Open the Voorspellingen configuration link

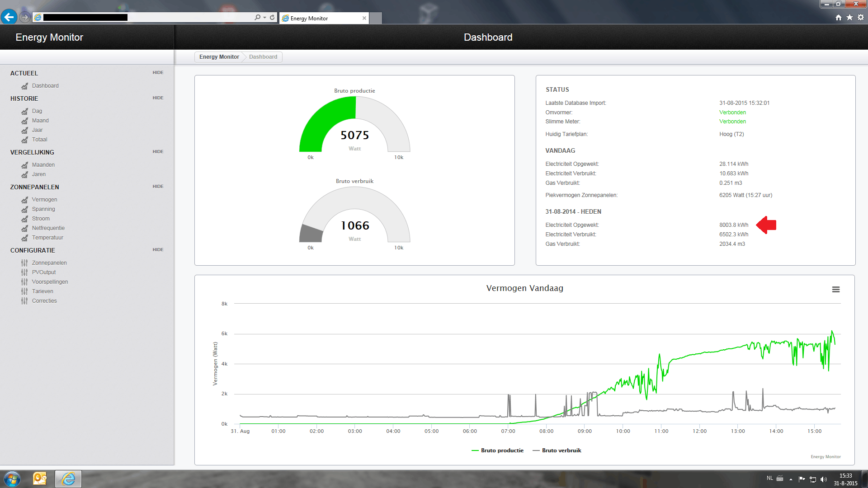[x=50, y=282]
